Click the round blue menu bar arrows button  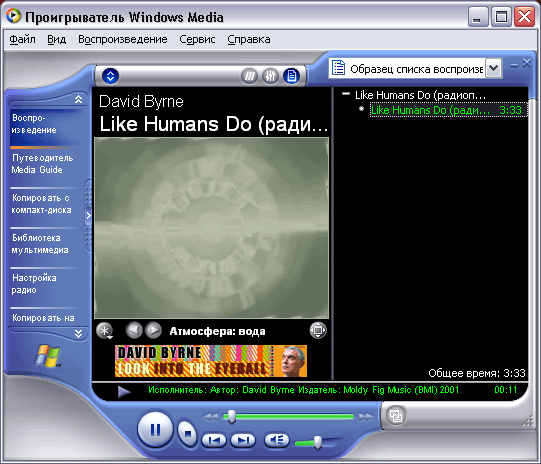coord(110,76)
